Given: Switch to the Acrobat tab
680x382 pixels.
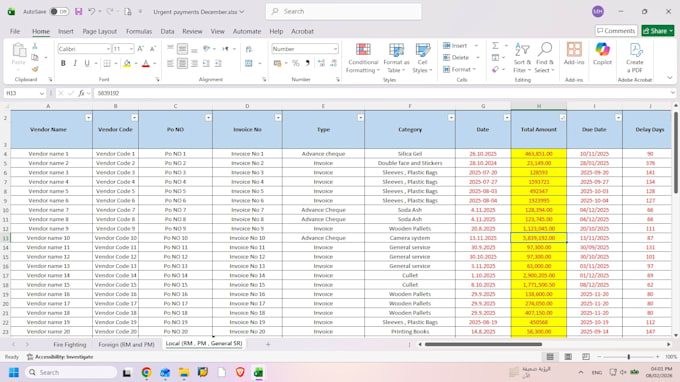Looking at the screenshot, I should pyautogui.click(x=302, y=31).
